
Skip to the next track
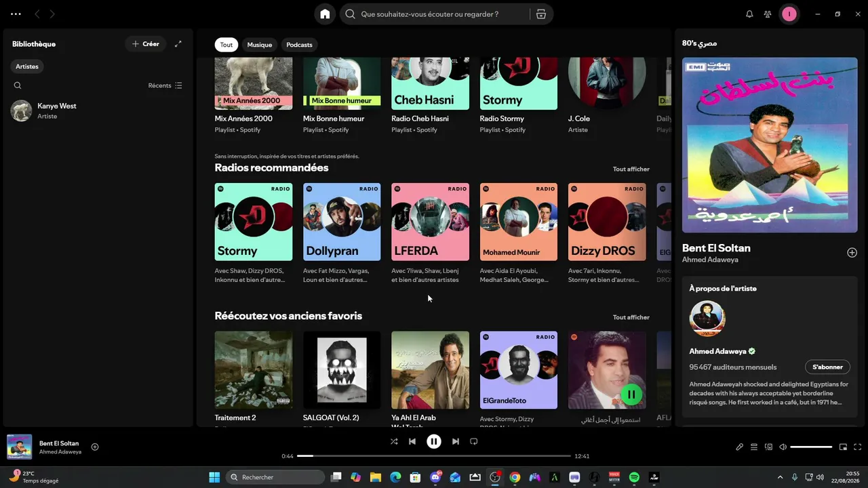pos(456,441)
